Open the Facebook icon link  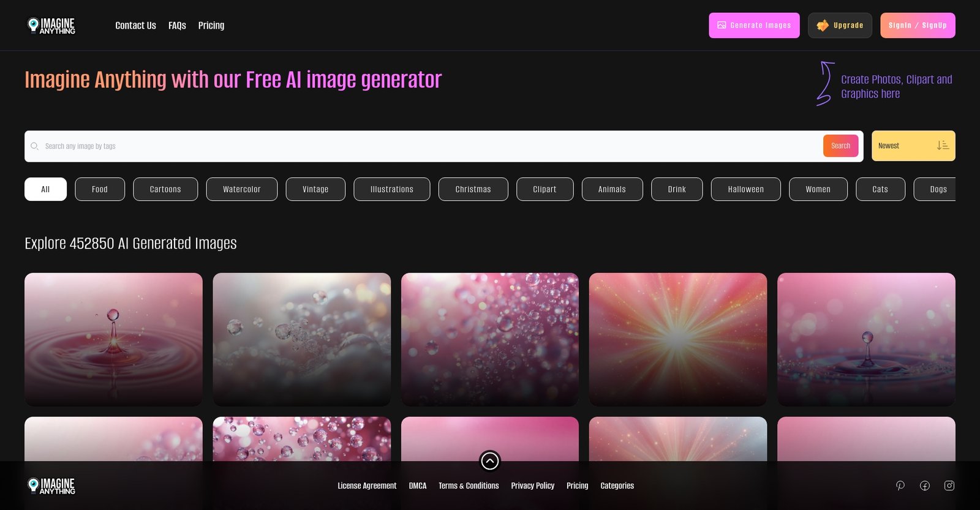coord(924,486)
